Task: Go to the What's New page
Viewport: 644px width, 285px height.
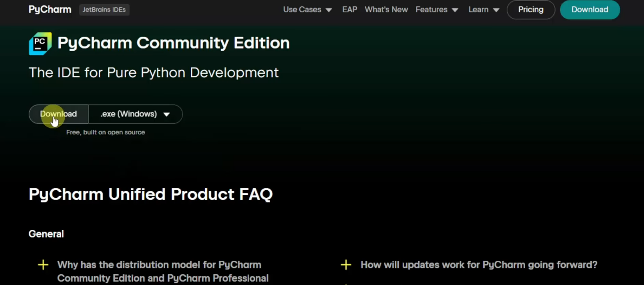Action: pos(386,9)
